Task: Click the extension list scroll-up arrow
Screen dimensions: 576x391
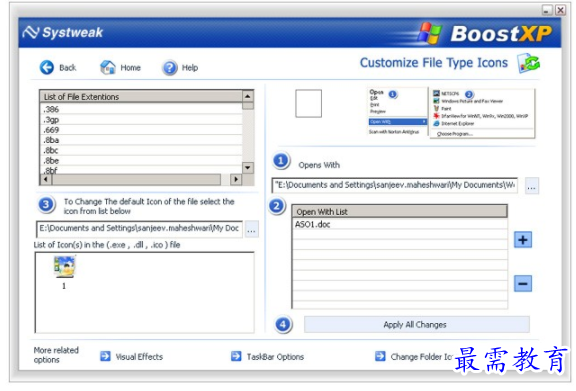Action: pos(248,96)
